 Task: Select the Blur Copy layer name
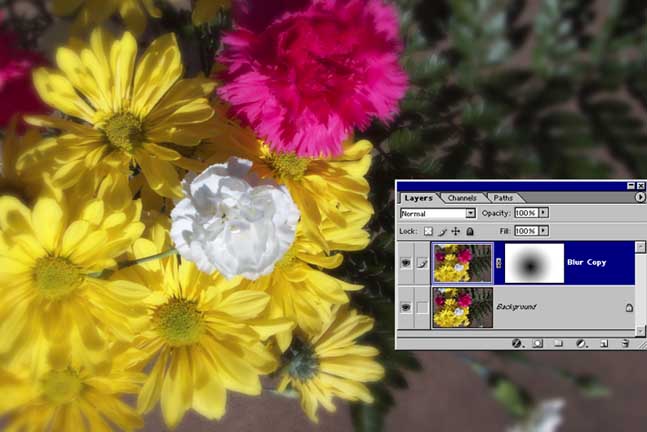(586, 262)
